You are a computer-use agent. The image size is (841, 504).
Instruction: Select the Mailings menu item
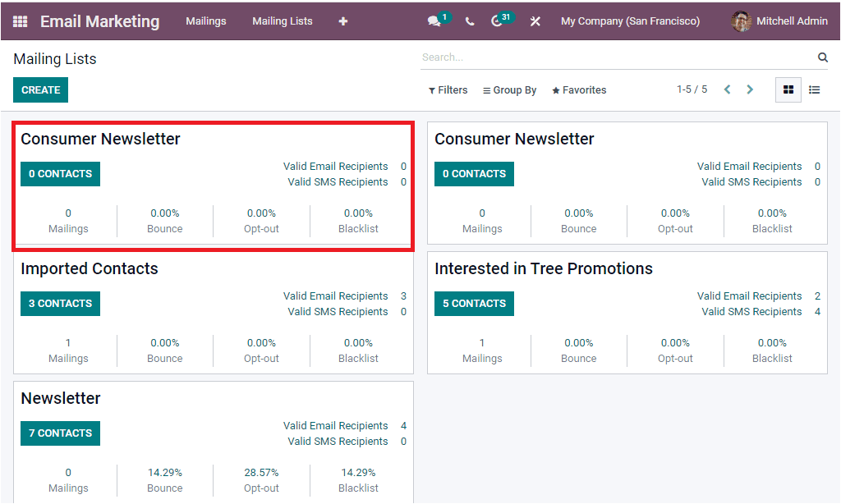pos(206,21)
